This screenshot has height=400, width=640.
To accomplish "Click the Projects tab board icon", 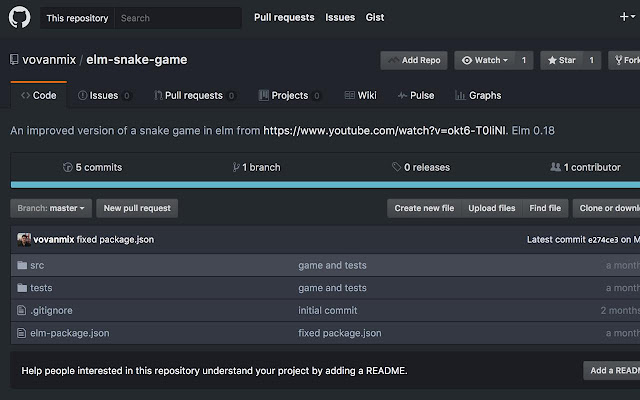I will [x=264, y=96].
